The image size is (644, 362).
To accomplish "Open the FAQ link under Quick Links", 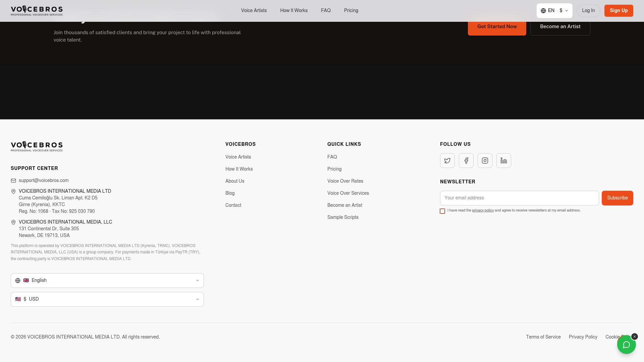I will [332, 157].
